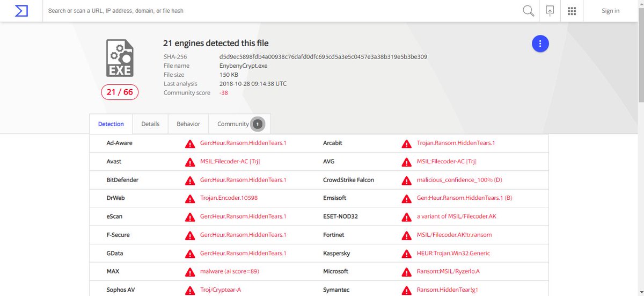This screenshot has width=644, height=296.
Task: Click the warning icon in Kaspersky row
Action: tap(407, 254)
